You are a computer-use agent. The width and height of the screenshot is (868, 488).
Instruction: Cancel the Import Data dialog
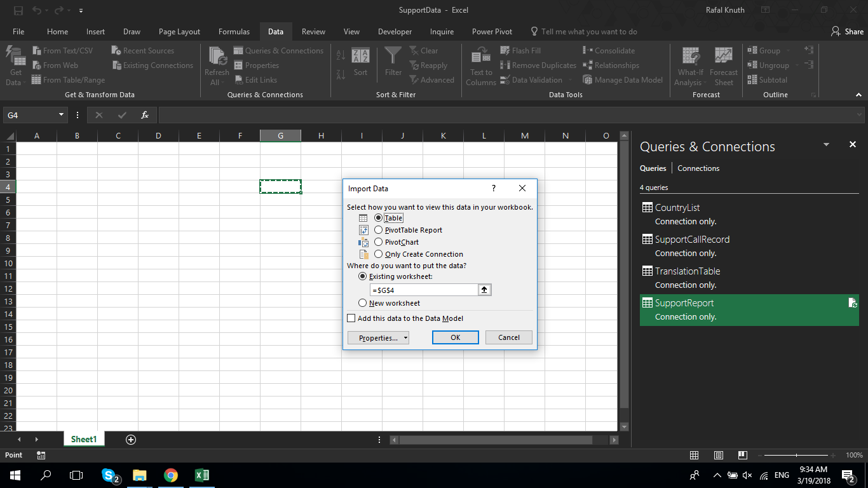pyautogui.click(x=508, y=337)
